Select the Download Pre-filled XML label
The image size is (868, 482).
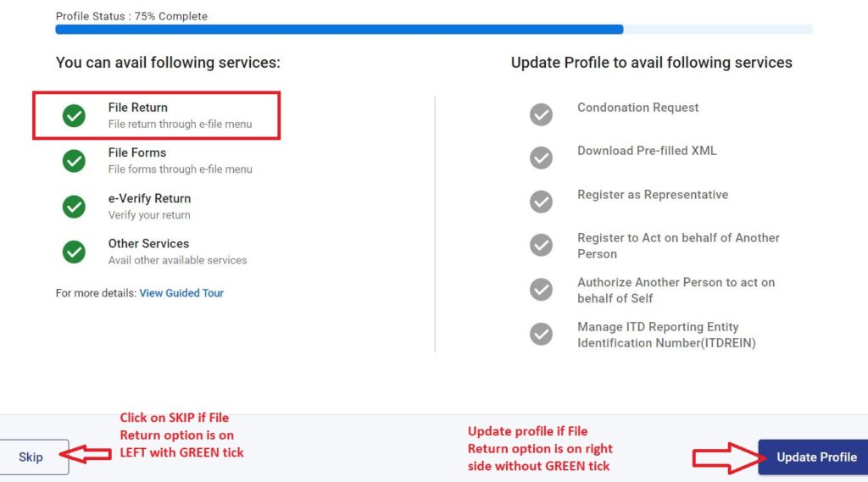pyautogui.click(x=647, y=151)
